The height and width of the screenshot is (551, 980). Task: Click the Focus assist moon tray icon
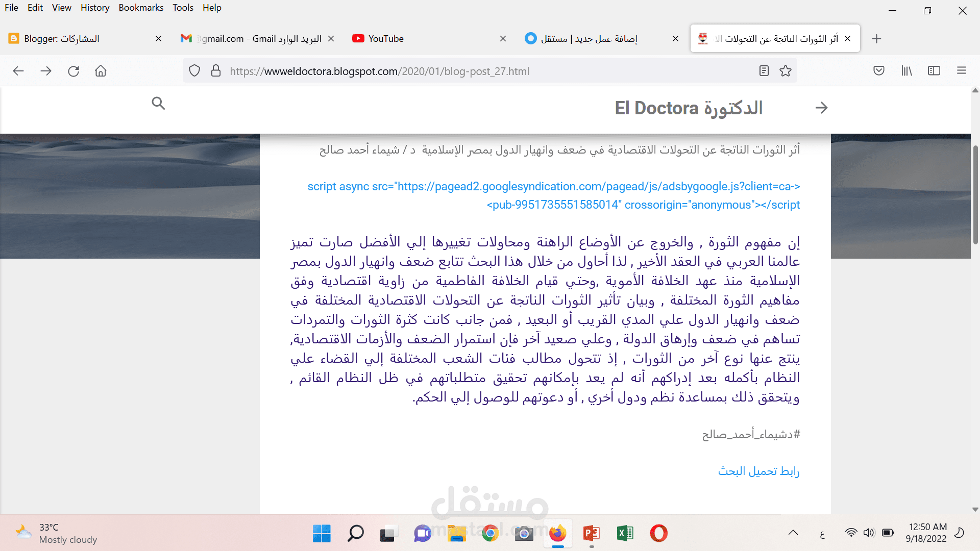point(960,533)
